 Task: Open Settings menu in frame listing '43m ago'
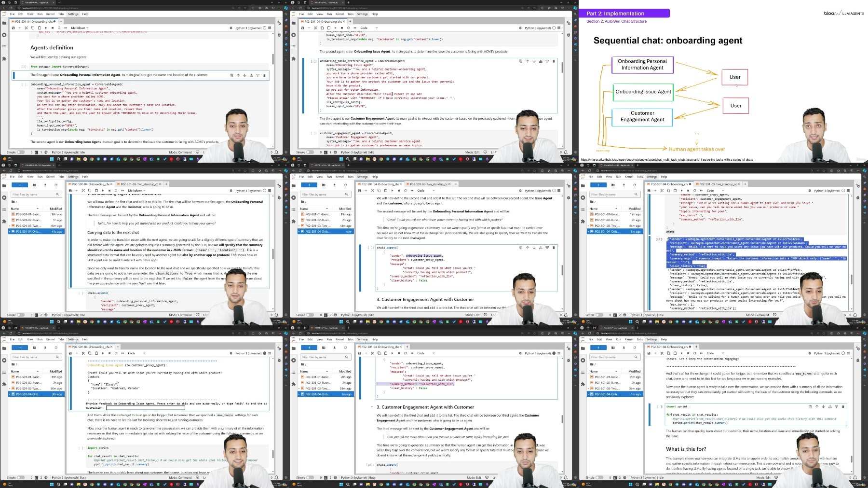[362, 177]
